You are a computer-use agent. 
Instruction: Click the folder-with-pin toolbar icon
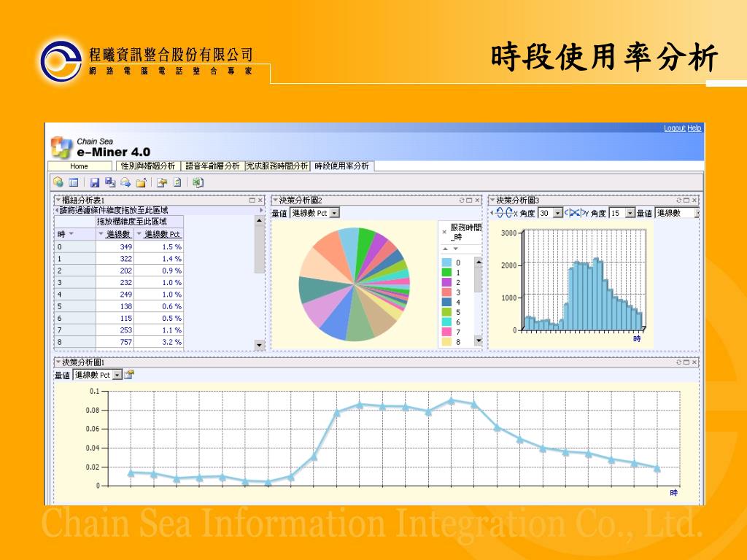162,182
